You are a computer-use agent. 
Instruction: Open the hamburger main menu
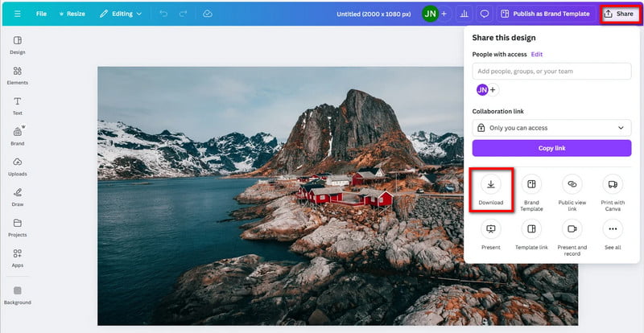click(18, 14)
